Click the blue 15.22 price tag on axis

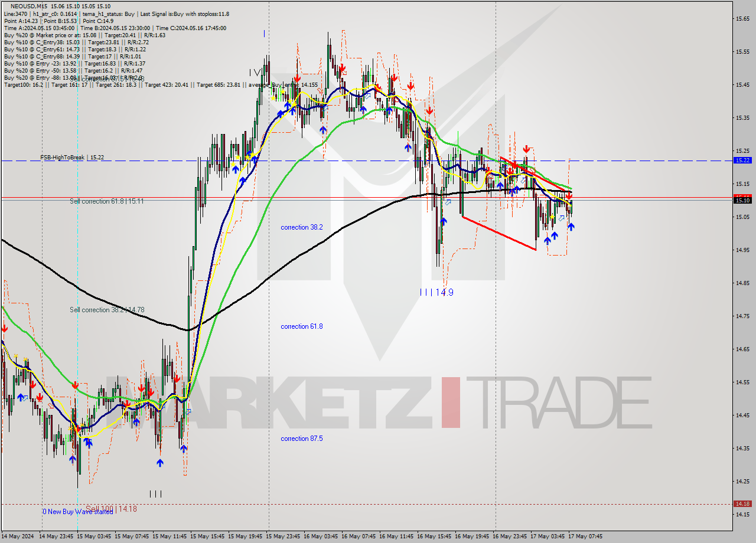tap(742, 160)
